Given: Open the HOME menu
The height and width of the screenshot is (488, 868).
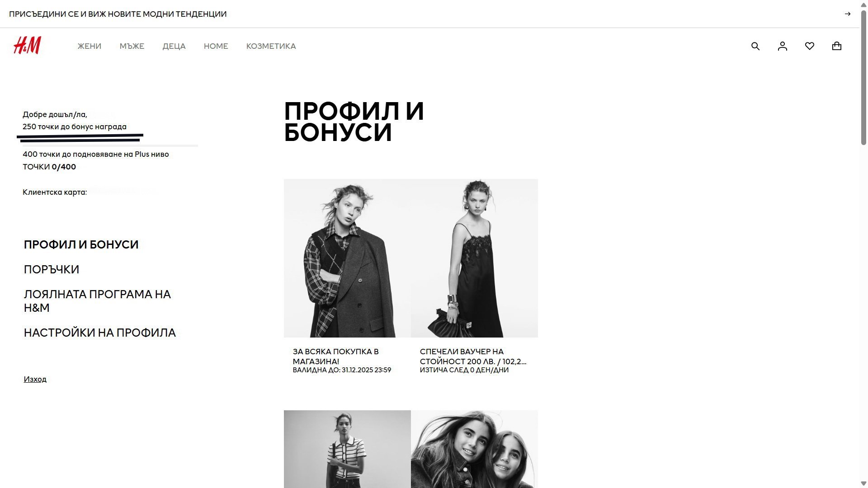Looking at the screenshot, I should tap(216, 46).
